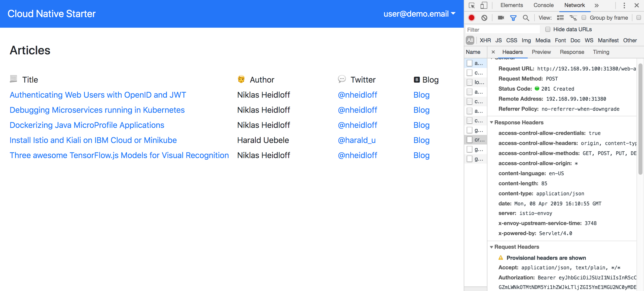Click the @harald_u Twitter link
644x291 pixels.
[x=356, y=140]
